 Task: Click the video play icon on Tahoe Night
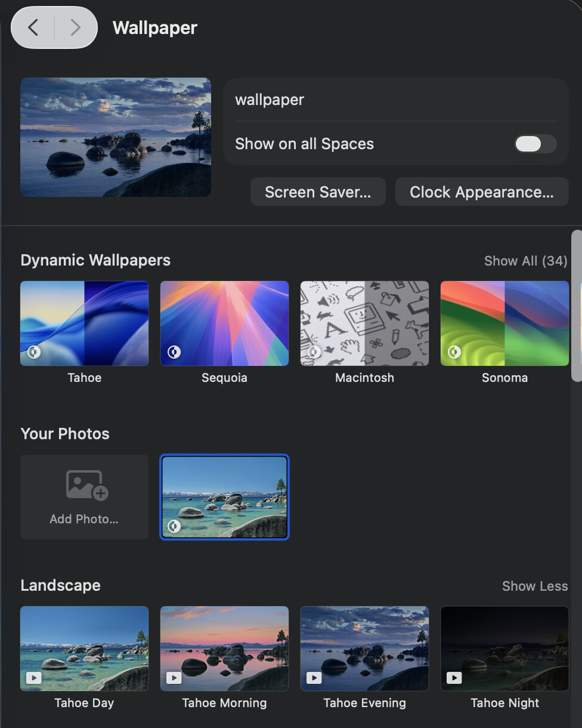point(454,678)
